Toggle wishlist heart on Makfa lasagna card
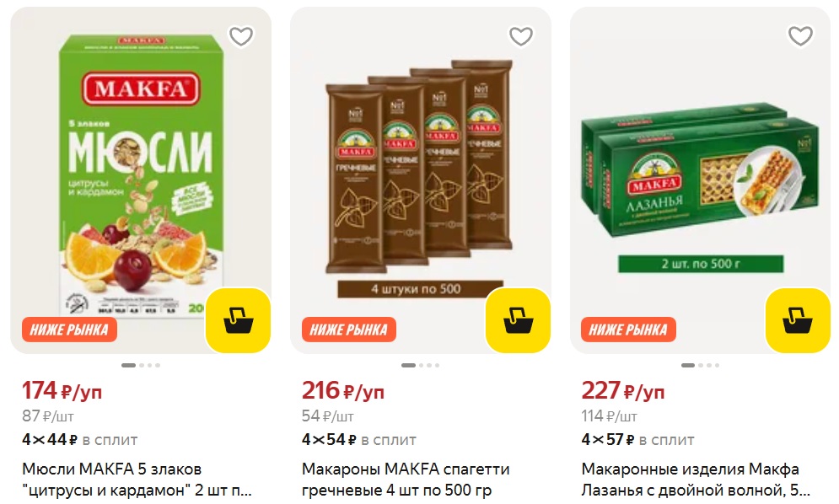Viewport: 839px width, 504px height. 800,36
